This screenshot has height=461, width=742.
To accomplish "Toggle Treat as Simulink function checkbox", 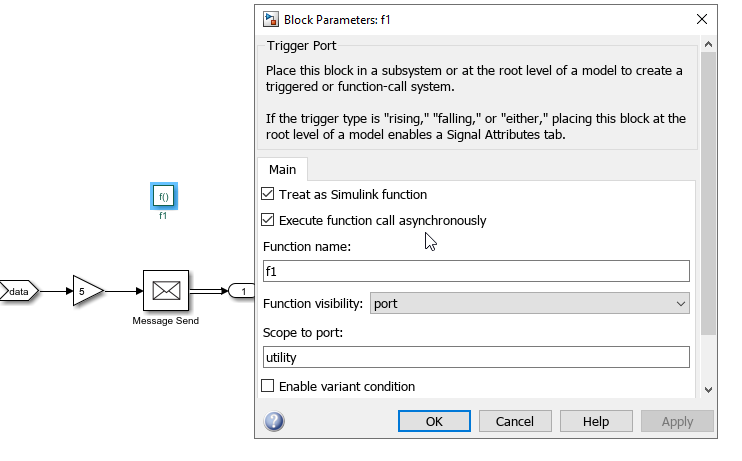I will pyautogui.click(x=268, y=194).
